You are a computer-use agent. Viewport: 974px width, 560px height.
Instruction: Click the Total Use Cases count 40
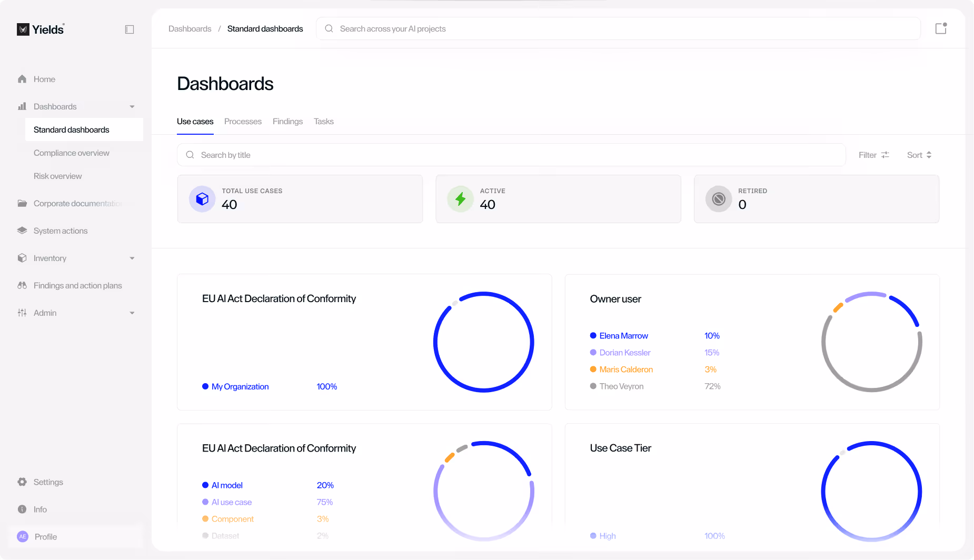229,205
